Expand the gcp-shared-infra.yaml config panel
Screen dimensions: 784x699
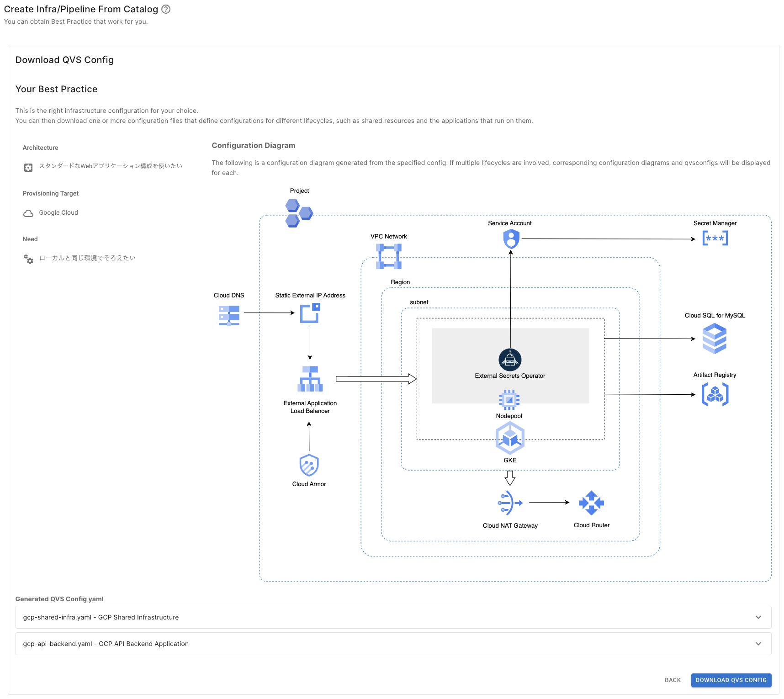coord(393,617)
